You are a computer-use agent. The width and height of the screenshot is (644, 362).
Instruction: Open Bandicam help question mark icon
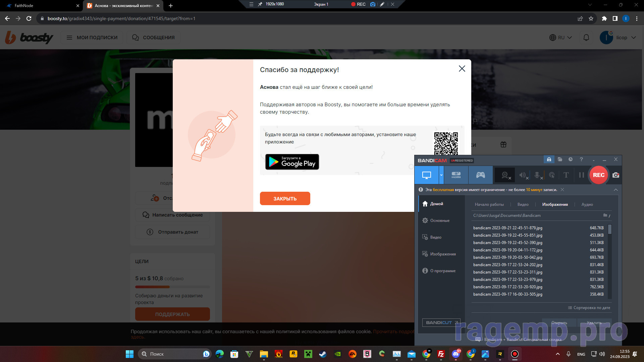(x=581, y=160)
